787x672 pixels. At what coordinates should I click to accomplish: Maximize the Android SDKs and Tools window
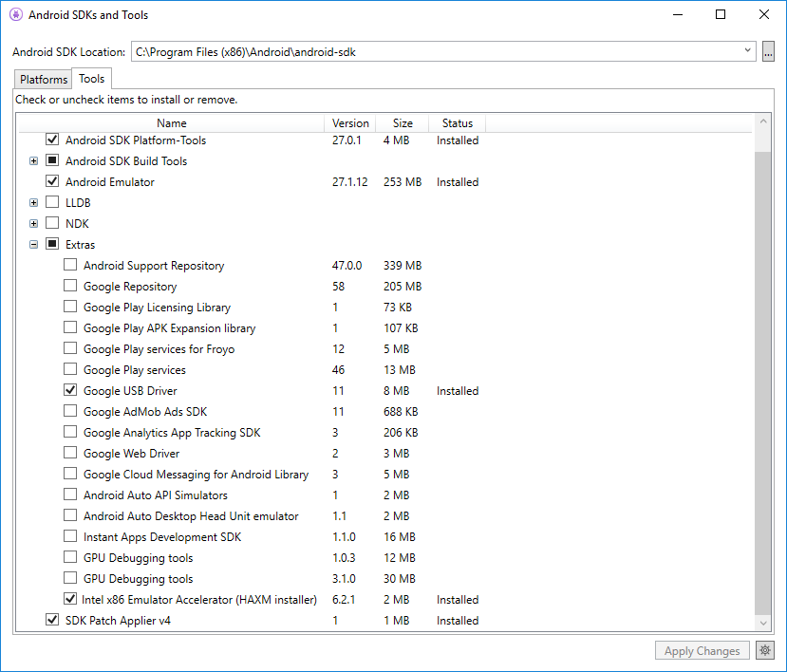(x=721, y=14)
